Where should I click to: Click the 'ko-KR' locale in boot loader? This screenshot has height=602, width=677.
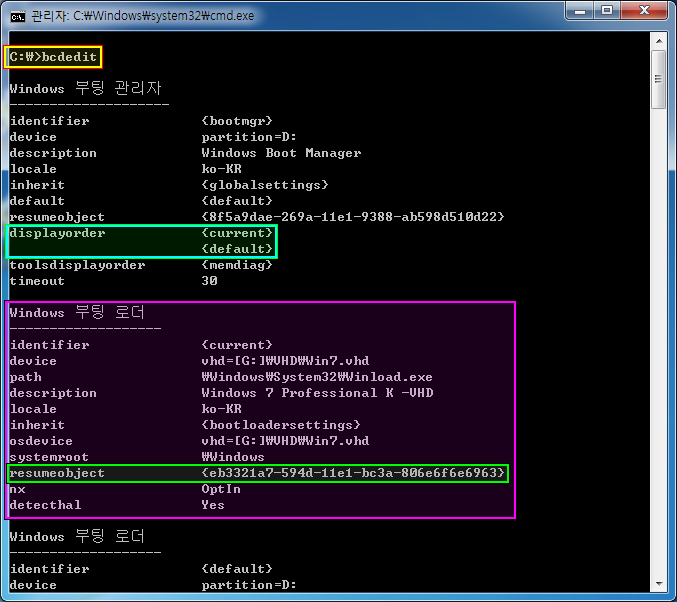[x=221, y=409]
